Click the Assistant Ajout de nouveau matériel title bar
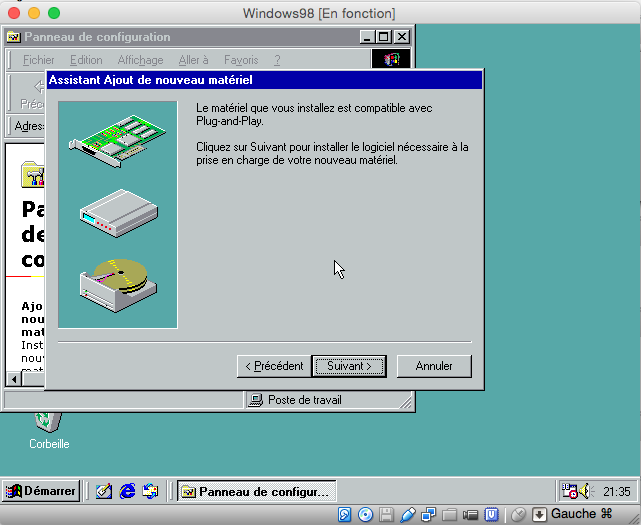 point(264,80)
